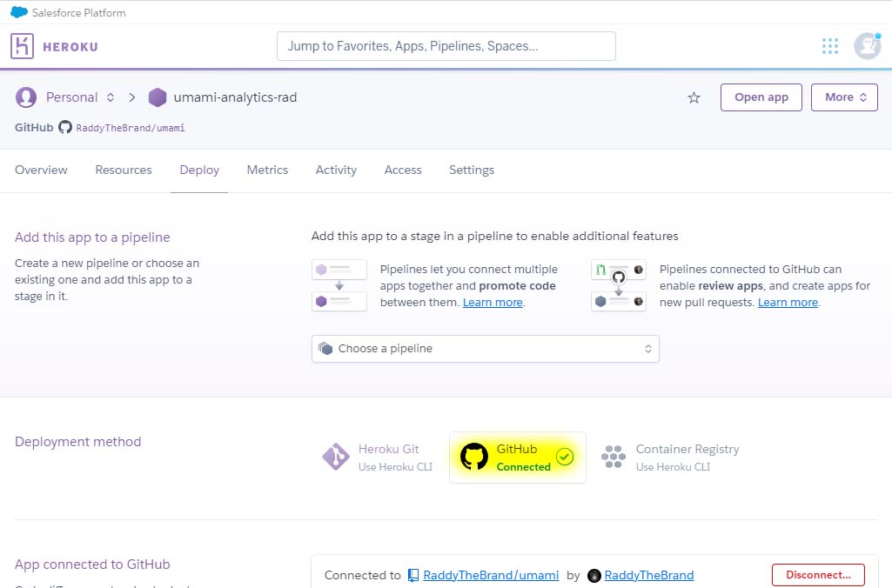Switch to the Settings tab
892x588 pixels.
point(472,170)
